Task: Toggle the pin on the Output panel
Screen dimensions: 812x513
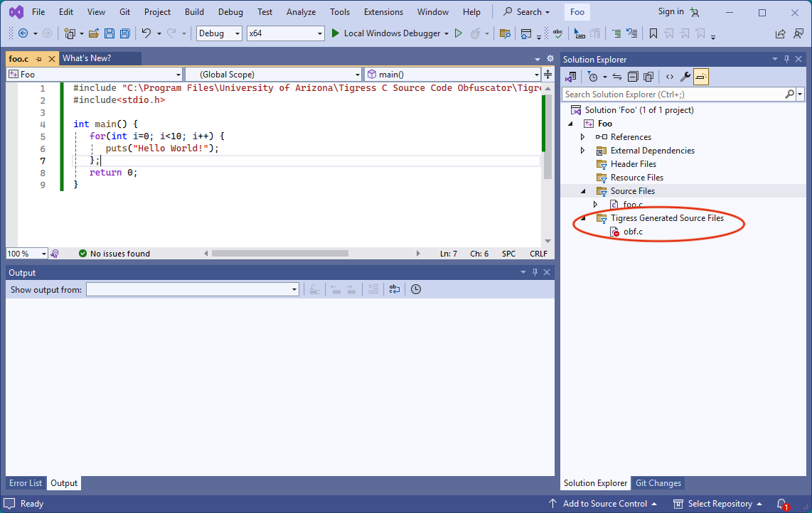Action: coord(535,273)
